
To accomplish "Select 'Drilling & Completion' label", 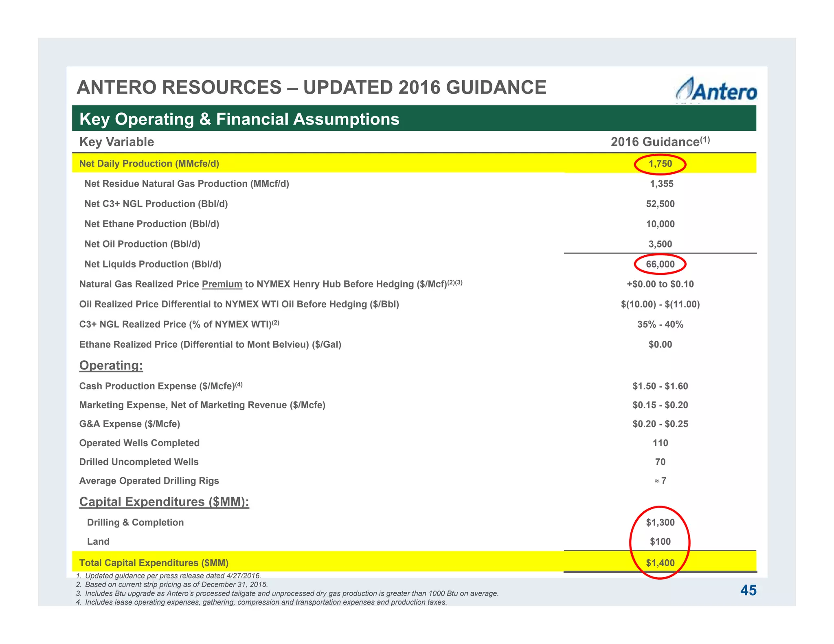I will pos(135,522).
